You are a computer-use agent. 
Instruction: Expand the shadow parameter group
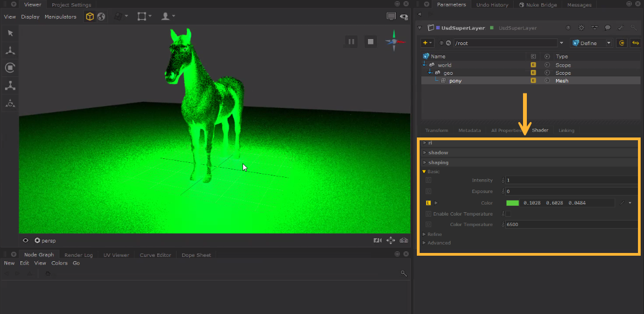tap(438, 152)
